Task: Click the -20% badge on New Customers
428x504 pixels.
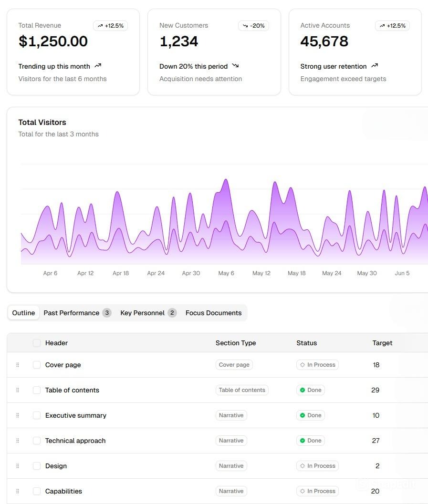Action: click(x=253, y=26)
